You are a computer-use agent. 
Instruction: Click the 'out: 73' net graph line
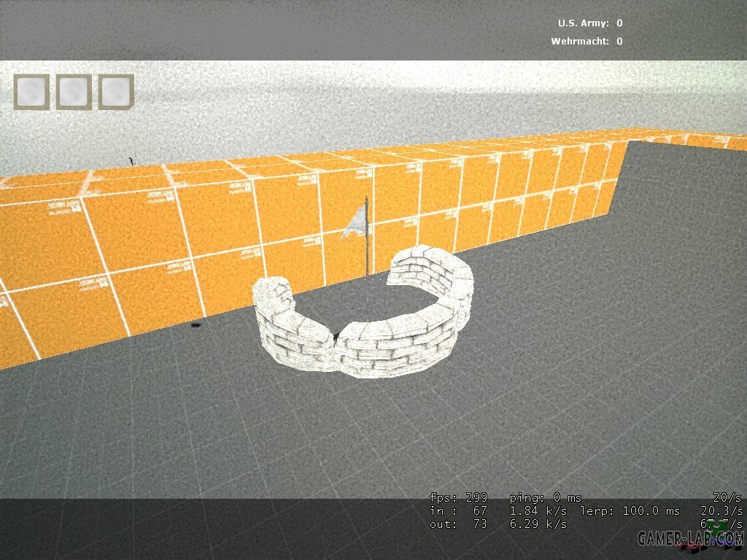(458, 524)
